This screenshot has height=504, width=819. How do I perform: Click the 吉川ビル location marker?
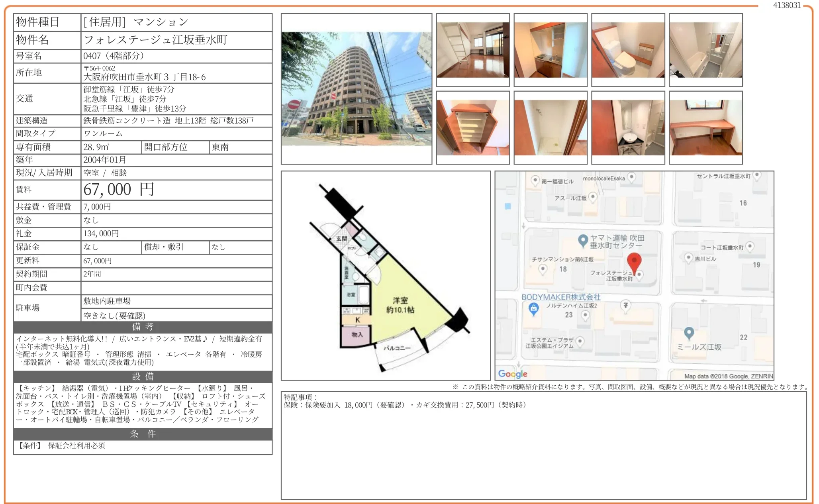[x=688, y=258]
